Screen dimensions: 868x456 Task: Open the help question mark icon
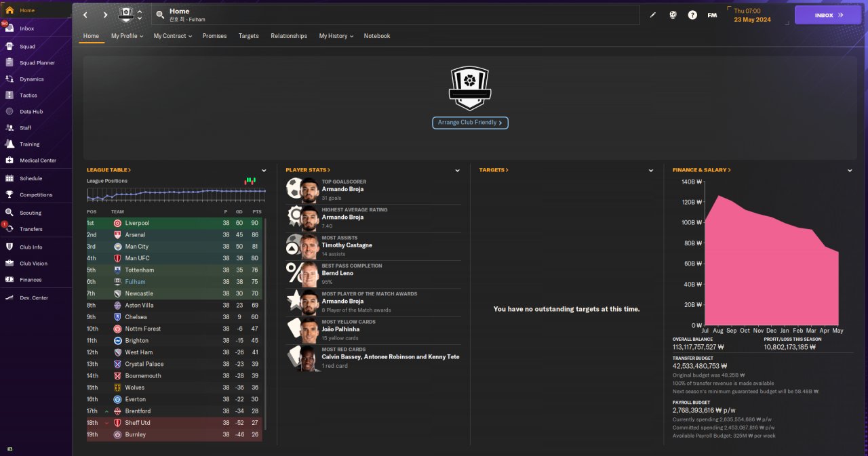(x=692, y=15)
